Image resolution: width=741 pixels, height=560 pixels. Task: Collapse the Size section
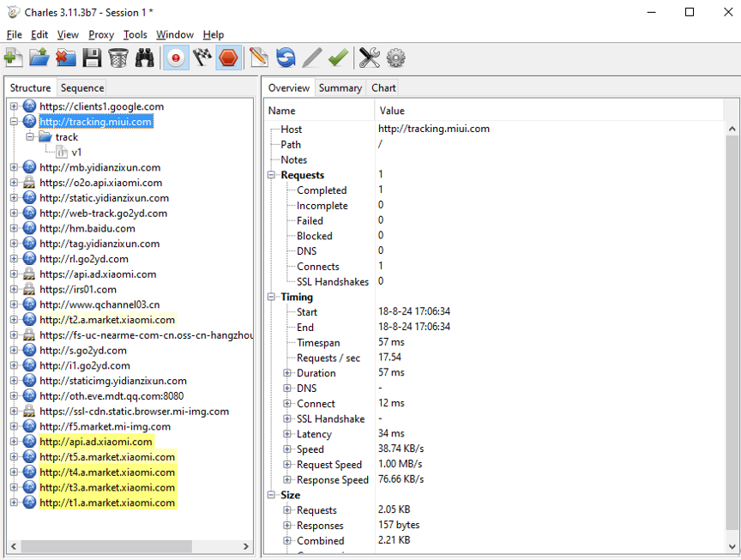271,495
